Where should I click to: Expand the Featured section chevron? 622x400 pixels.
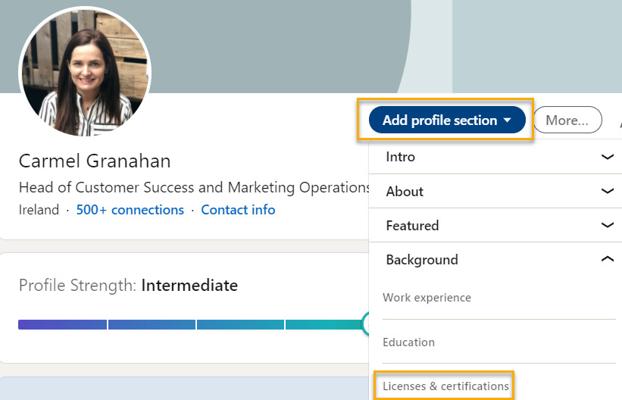pos(607,225)
